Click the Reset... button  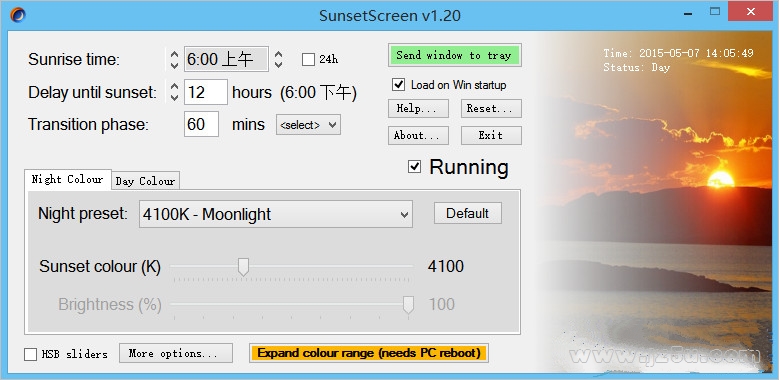(x=491, y=108)
